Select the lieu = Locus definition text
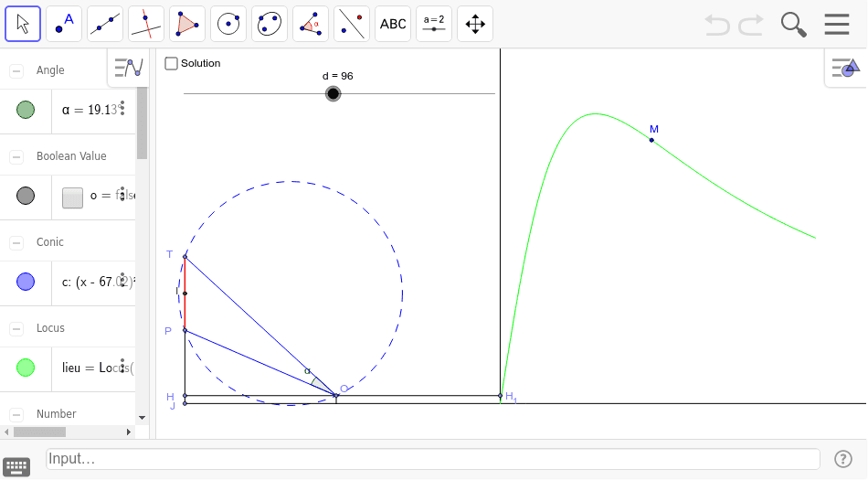This screenshot has height=480, width=868. tap(98, 368)
